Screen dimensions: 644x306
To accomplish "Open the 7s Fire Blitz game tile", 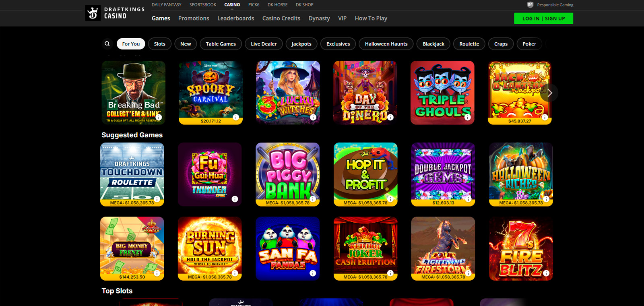I will pos(521,248).
